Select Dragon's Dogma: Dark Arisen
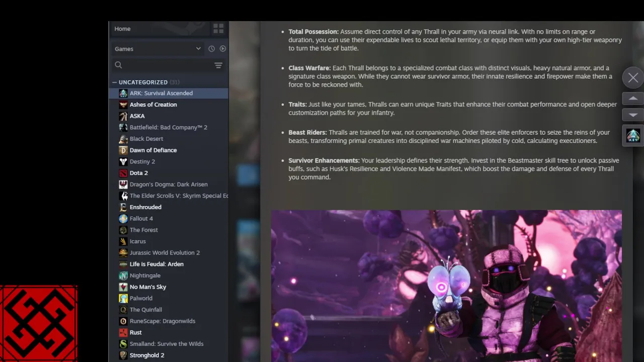 (169, 185)
